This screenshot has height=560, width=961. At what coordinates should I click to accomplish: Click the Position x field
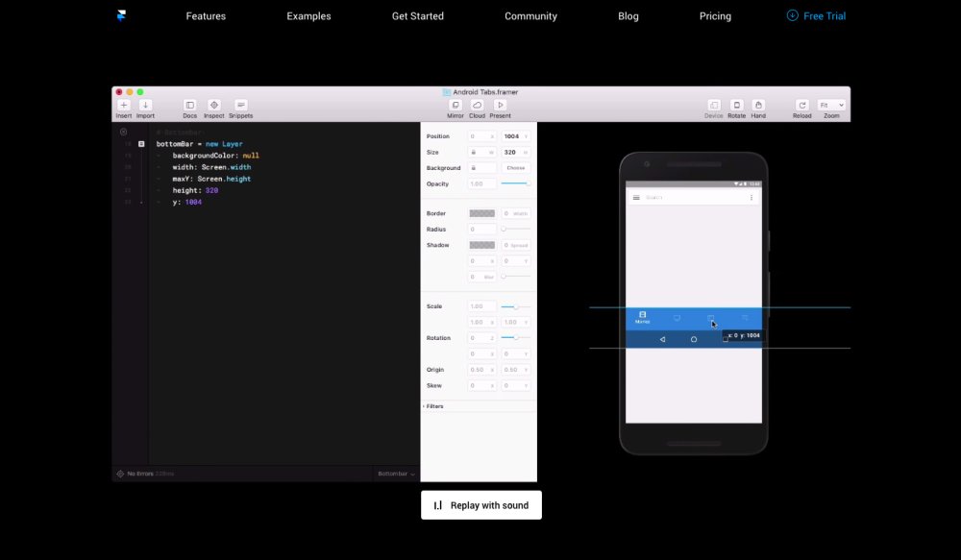[481, 136]
